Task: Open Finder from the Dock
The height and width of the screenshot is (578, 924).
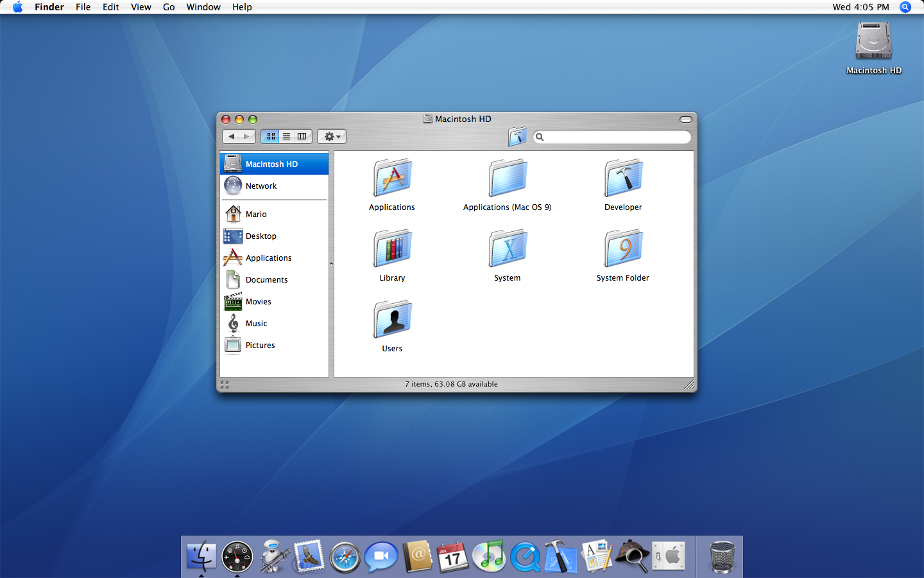Action: [x=201, y=556]
